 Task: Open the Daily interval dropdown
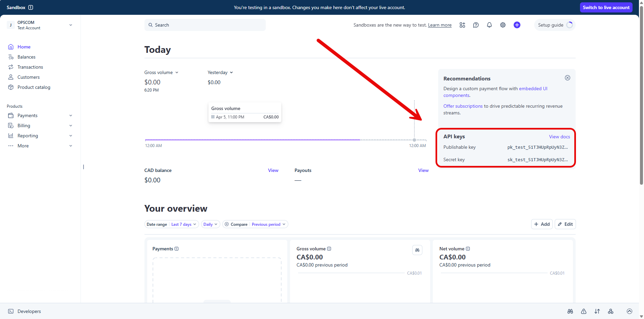(210, 224)
